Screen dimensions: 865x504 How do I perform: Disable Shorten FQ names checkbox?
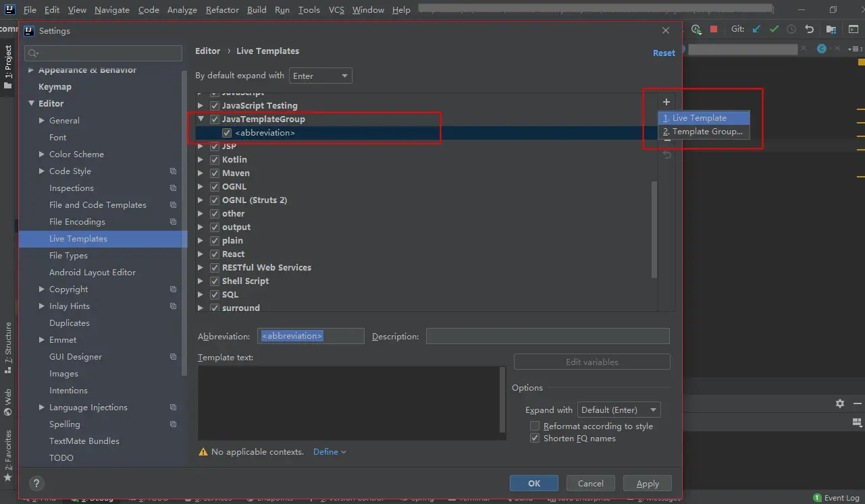coord(535,439)
